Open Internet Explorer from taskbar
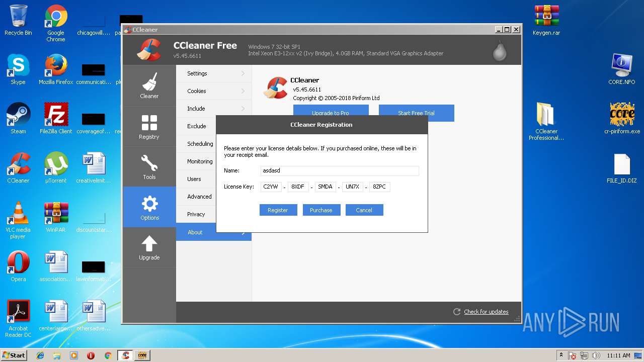The height and width of the screenshot is (362, 644). pos(40,355)
